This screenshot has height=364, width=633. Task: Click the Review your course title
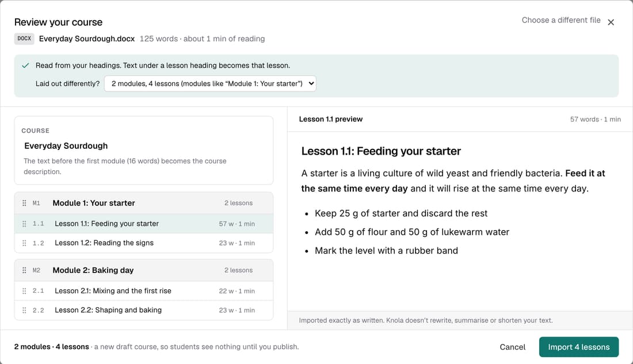(x=58, y=22)
